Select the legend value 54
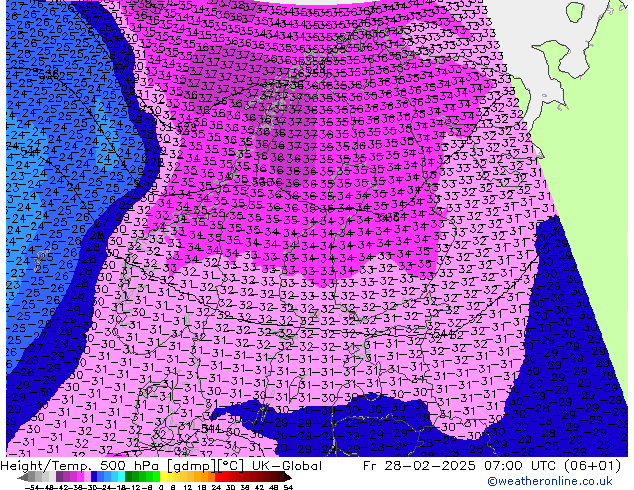Viewport: 634px width, 490px height. point(288,487)
